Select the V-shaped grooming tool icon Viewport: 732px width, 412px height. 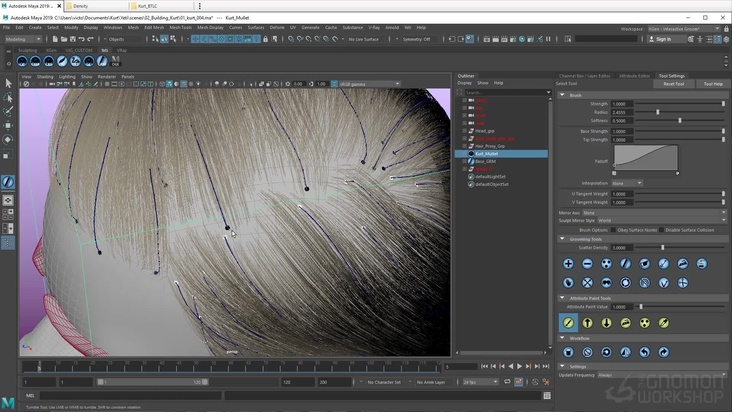[663, 283]
